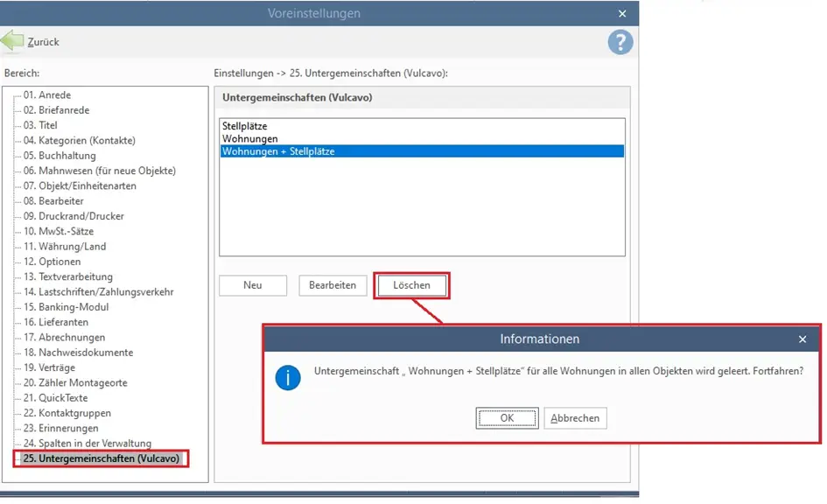The width and height of the screenshot is (827, 504).
Task: Click the green Zurück back arrow icon
Action: [12, 41]
